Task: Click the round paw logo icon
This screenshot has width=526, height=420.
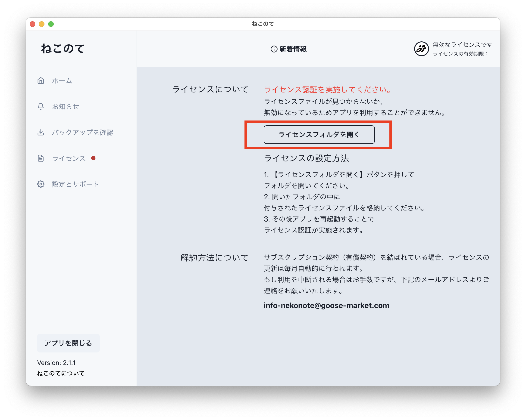Action: (421, 49)
